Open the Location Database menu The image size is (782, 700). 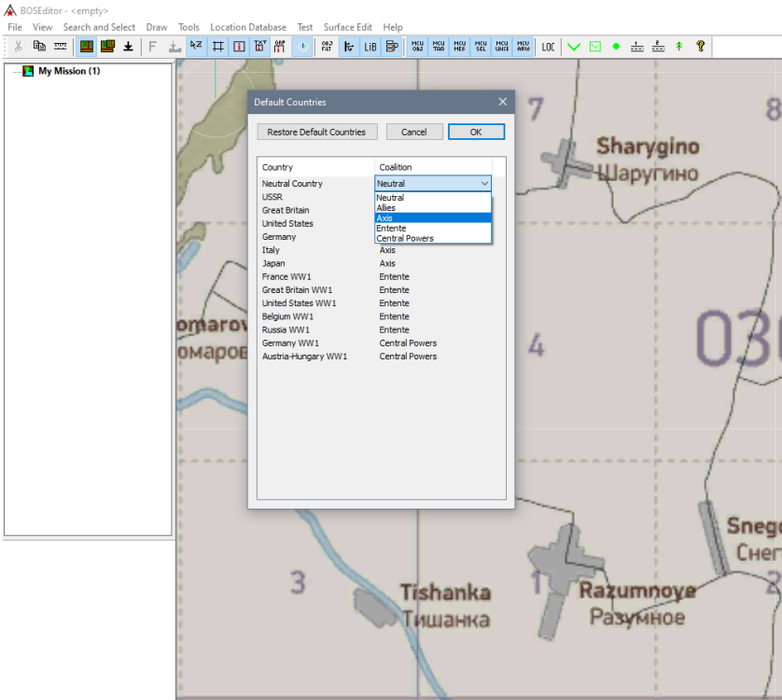(247, 27)
